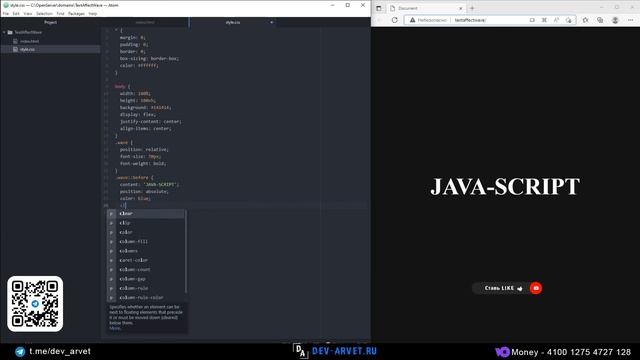
Task: Open the 'More..' link in suggestion description
Action: coord(115,328)
